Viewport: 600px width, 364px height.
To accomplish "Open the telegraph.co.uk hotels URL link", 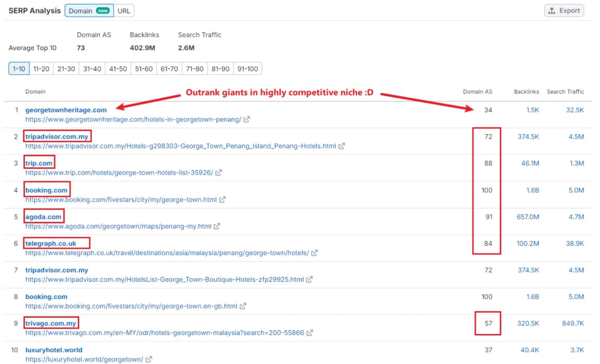I will [x=167, y=253].
